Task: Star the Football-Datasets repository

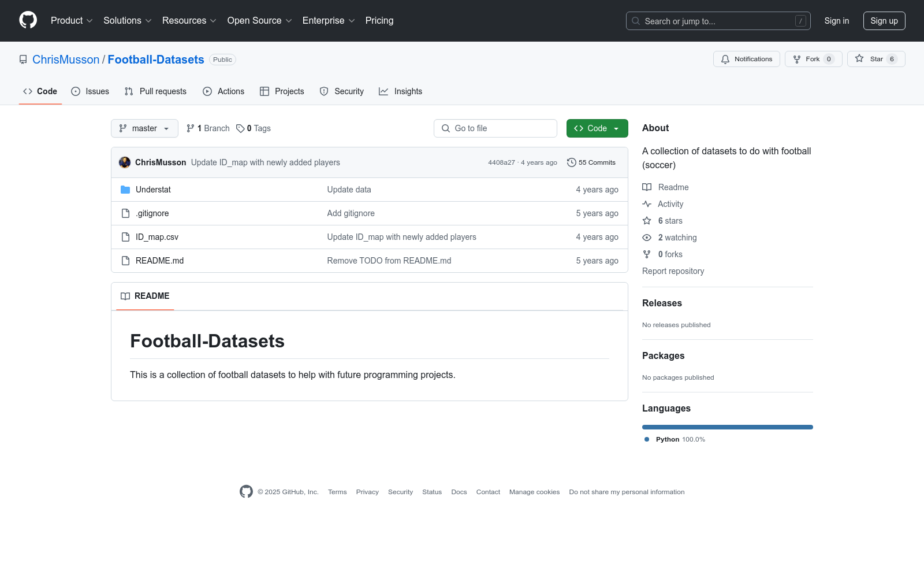Action: (x=876, y=59)
